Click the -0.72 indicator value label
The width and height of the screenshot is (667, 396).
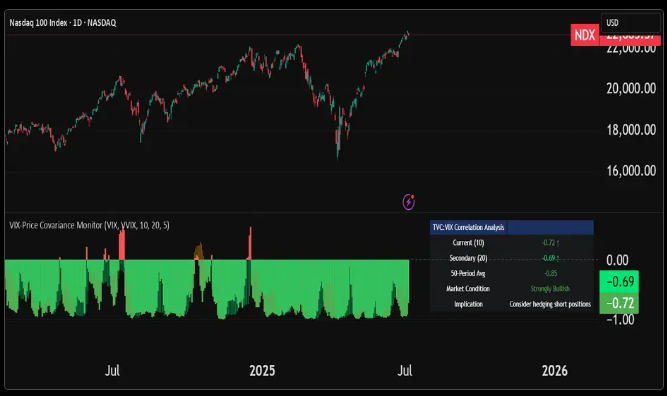(x=619, y=303)
